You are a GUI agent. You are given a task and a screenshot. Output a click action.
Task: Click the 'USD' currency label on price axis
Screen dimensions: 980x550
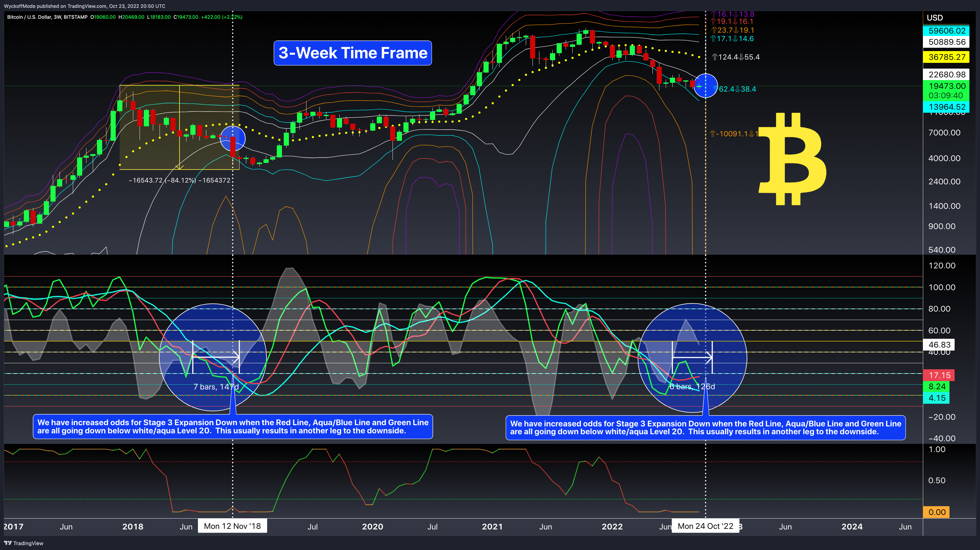click(935, 18)
